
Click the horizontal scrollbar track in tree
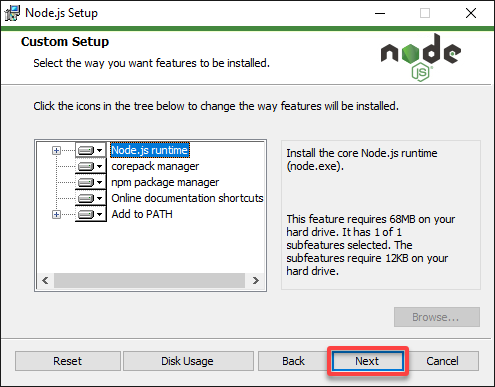[x=149, y=280]
